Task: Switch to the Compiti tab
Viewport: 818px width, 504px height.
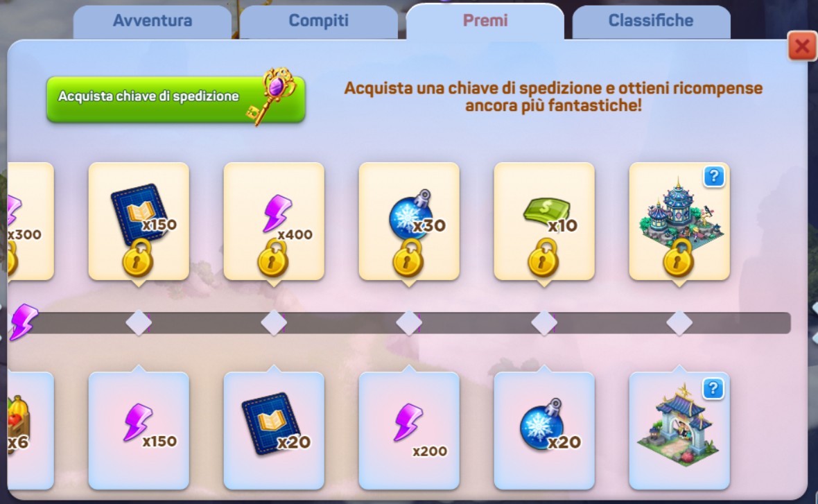Action: pyautogui.click(x=318, y=22)
